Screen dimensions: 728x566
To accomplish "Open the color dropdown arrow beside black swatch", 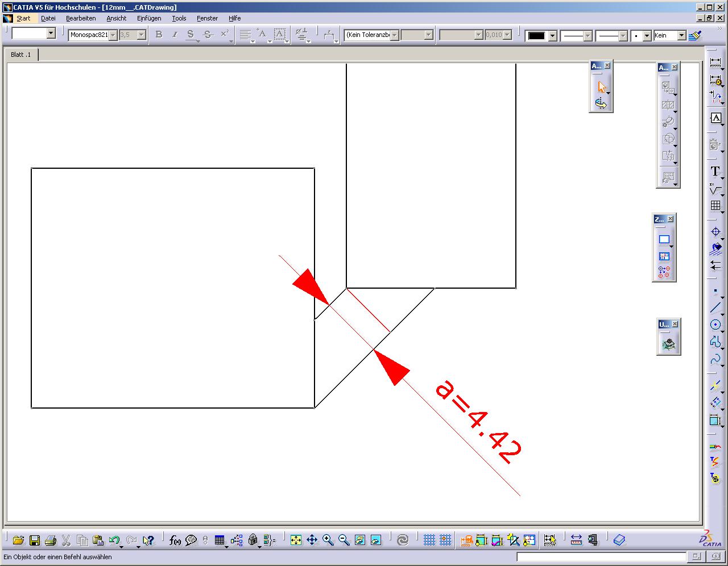I will click(x=552, y=36).
